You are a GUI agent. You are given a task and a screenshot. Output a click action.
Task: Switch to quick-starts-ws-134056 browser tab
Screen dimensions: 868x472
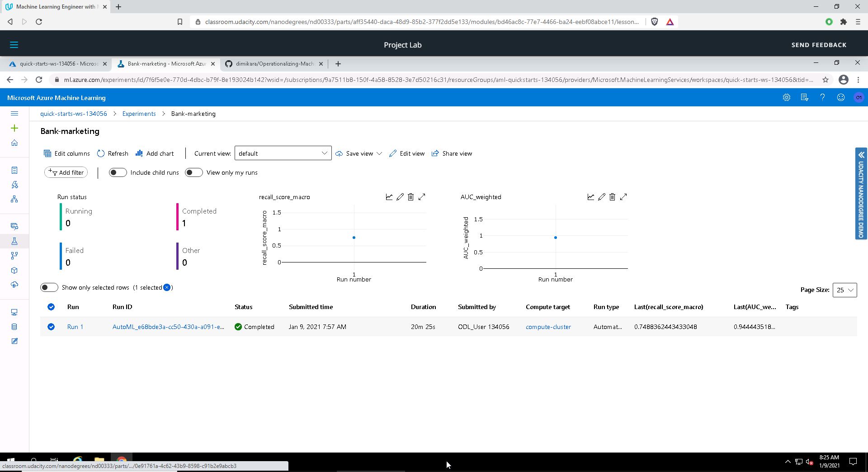pyautogui.click(x=59, y=64)
